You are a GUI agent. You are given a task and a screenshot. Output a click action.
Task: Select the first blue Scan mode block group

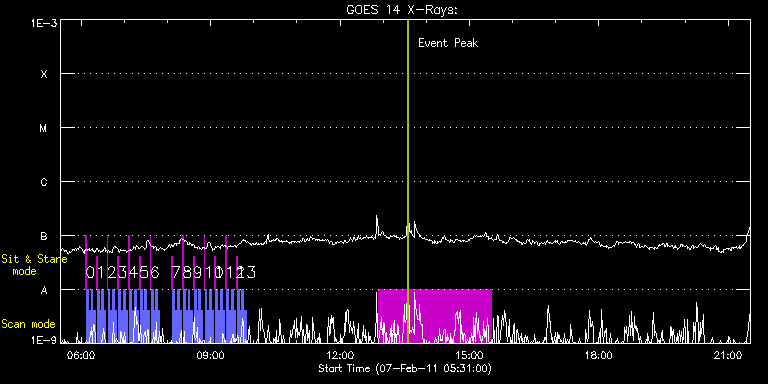tap(123, 315)
